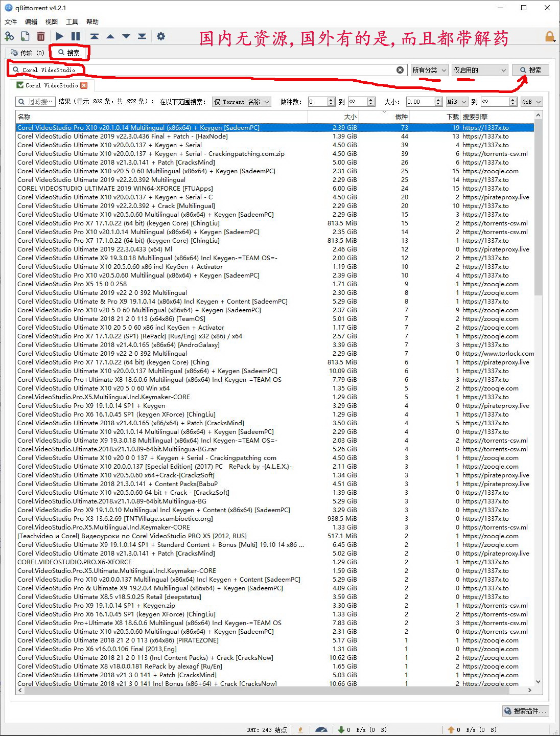Open the 文件 menu
Screen dimensions: 560x736
pyautogui.click(x=11, y=21)
